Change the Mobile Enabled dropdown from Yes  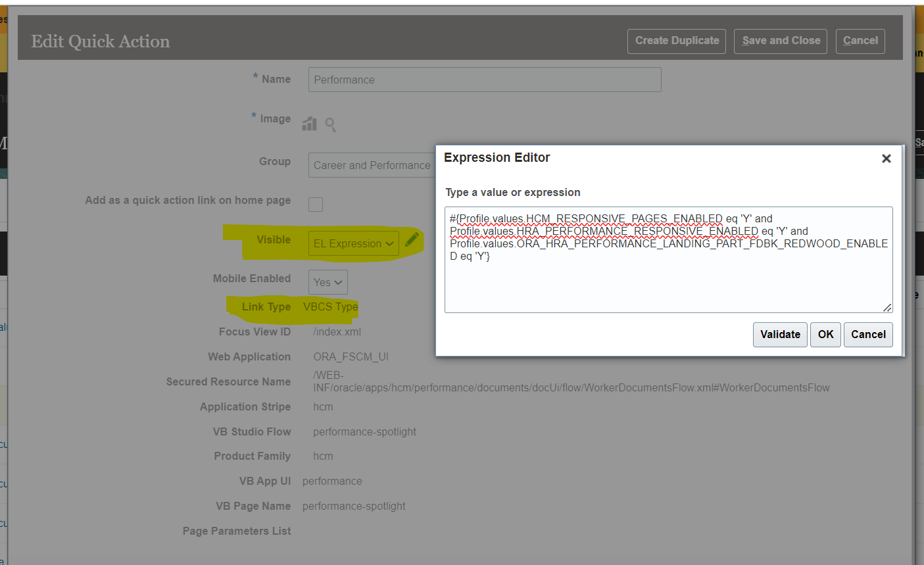point(328,282)
